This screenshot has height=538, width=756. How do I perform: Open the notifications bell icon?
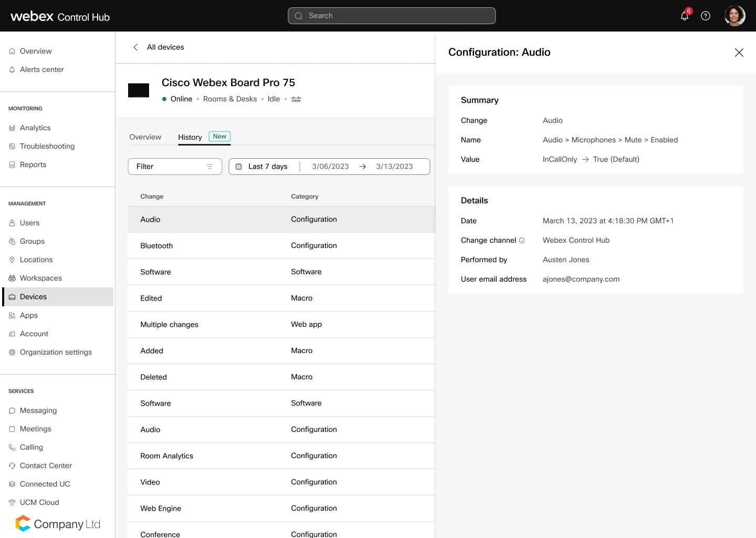685,16
